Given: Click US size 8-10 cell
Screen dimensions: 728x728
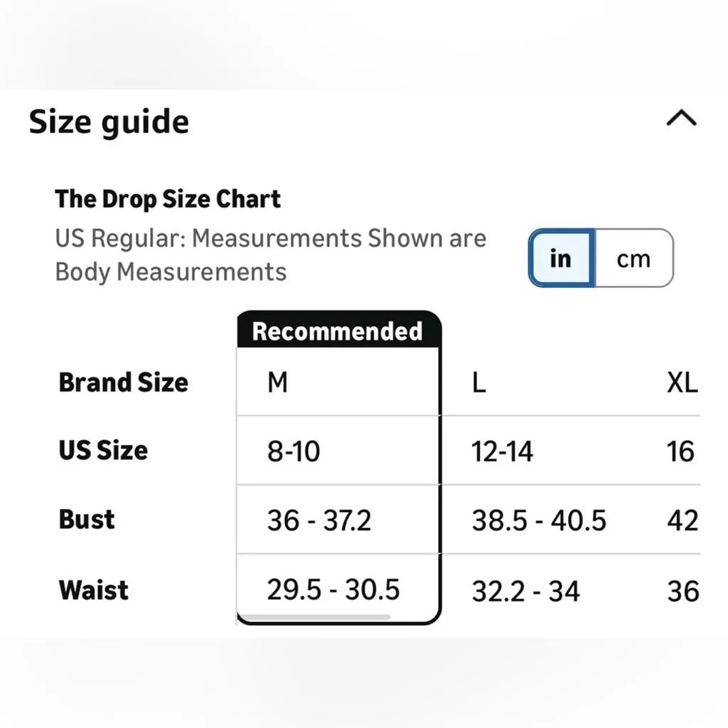Looking at the screenshot, I should [294, 451].
